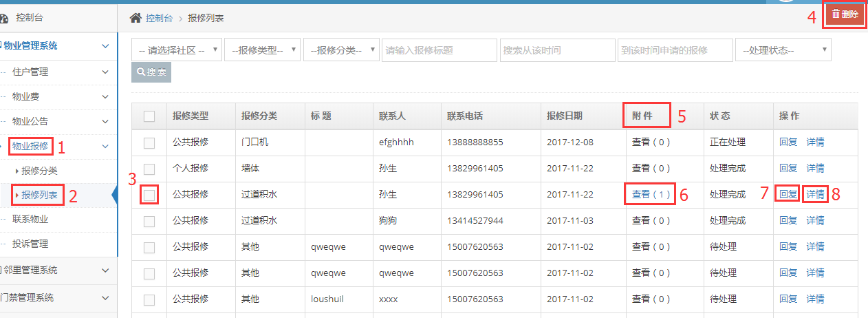Image resolution: width=868 pixels, height=318 pixels.
Task: Tick the select-all checkbox in the table header
Action: click(149, 116)
